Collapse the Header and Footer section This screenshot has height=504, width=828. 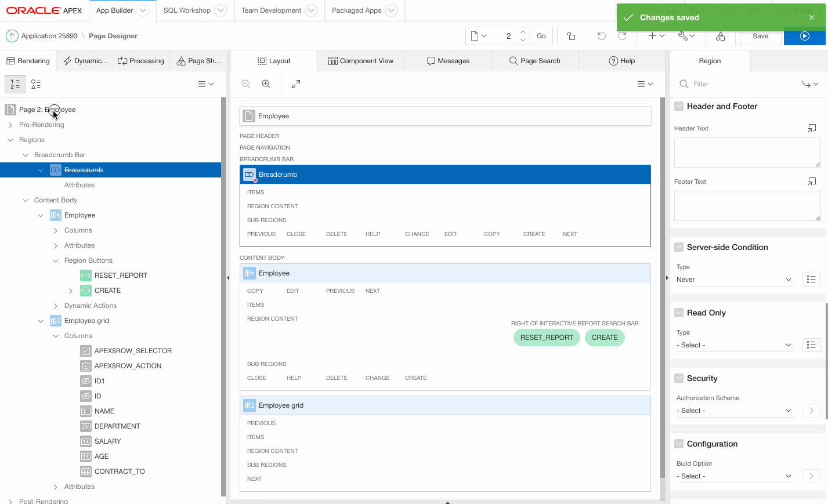pyautogui.click(x=679, y=106)
